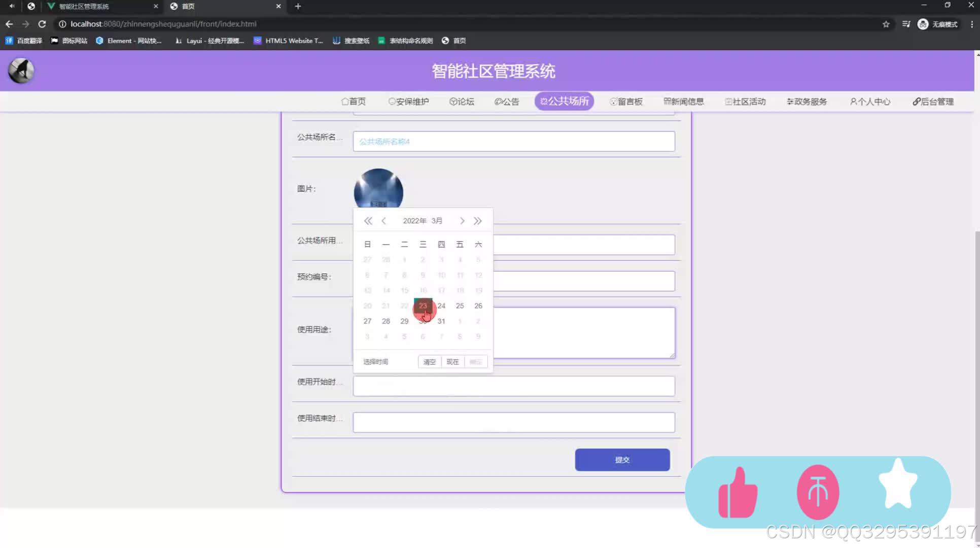Click the site info icon in address bar
Image resolution: width=980 pixels, height=548 pixels.
[62, 24]
